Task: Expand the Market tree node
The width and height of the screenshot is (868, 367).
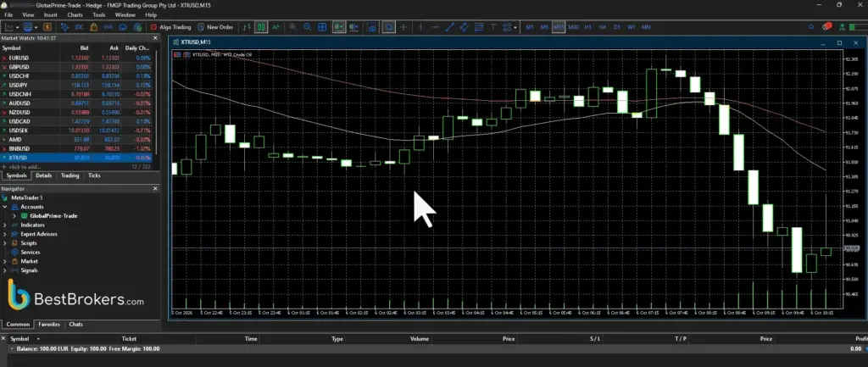Action: click(x=5, y=261)
